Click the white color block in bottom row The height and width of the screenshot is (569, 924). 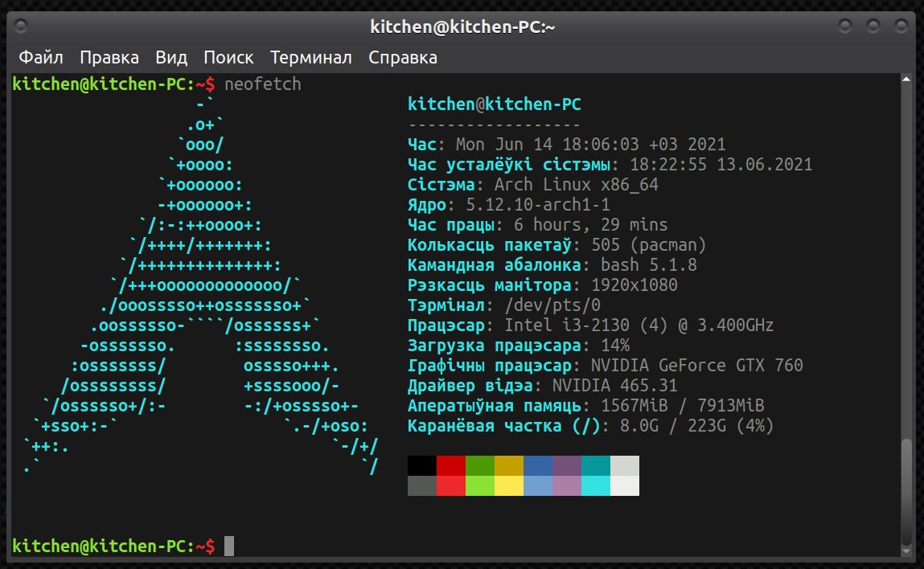[625, 486]
